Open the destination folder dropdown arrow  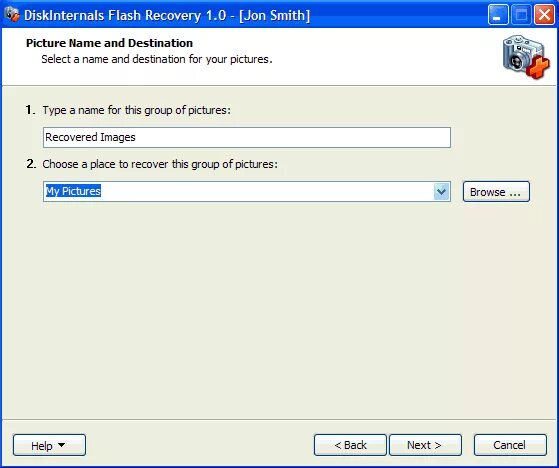(441, 192)
